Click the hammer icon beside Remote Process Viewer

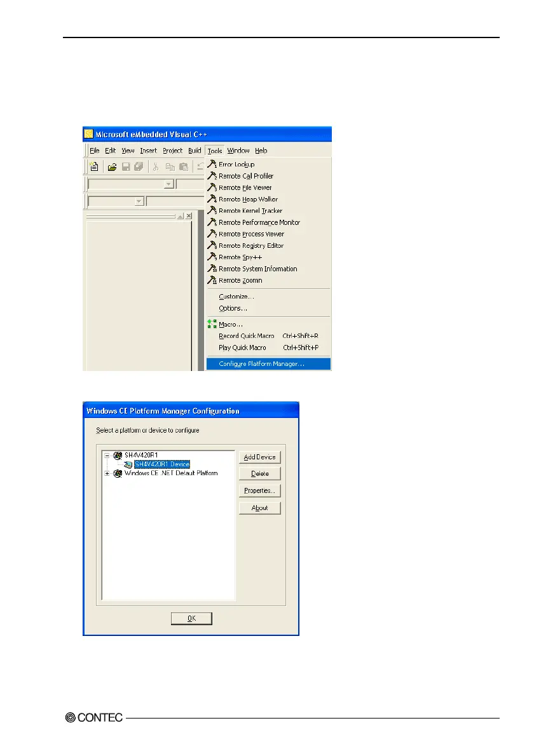pyautogui.click(x=212, y=233)
